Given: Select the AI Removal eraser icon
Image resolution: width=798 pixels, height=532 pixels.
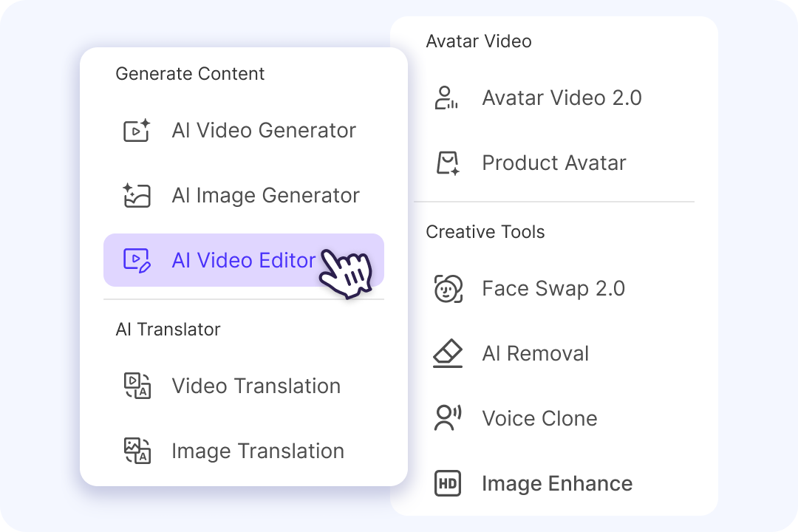Looking at the screenshot, I should [x=446, y=353].
